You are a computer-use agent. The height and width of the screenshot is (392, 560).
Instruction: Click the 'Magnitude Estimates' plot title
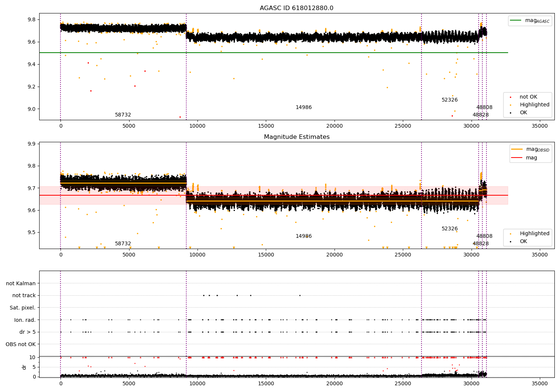point(296,137)
